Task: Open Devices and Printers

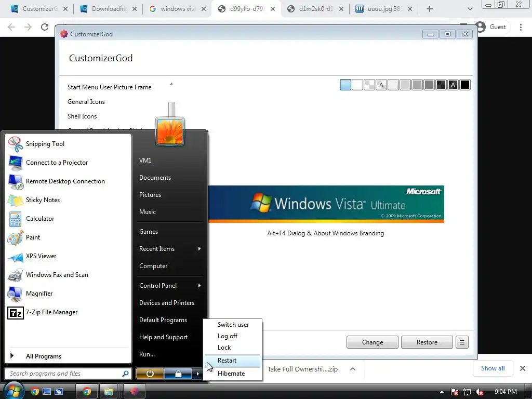Action: [167, 303]
